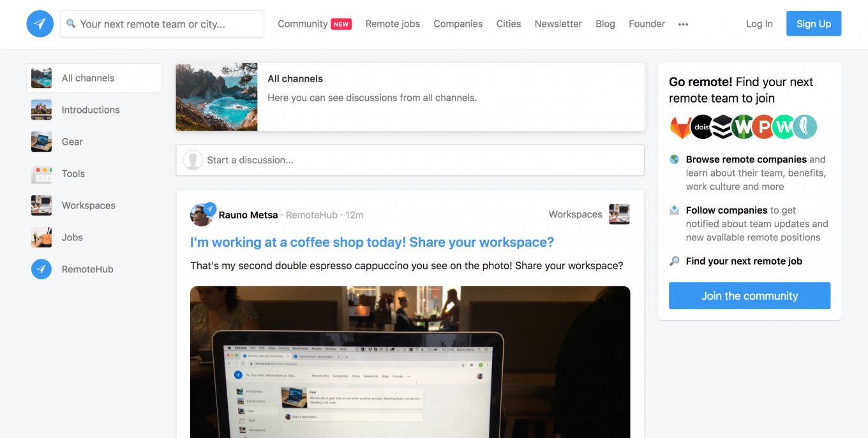This screenshot has height=438, width=868.
Task: Select the RemoteHub channel icon in sidebar
Action: [x=41, y=269]
